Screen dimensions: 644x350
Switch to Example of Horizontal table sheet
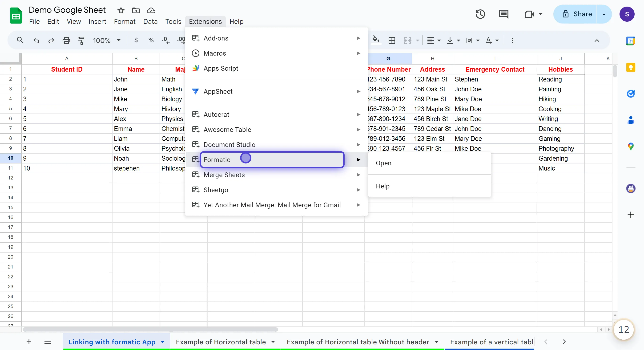pyautogui.click(x=221, y=342)
